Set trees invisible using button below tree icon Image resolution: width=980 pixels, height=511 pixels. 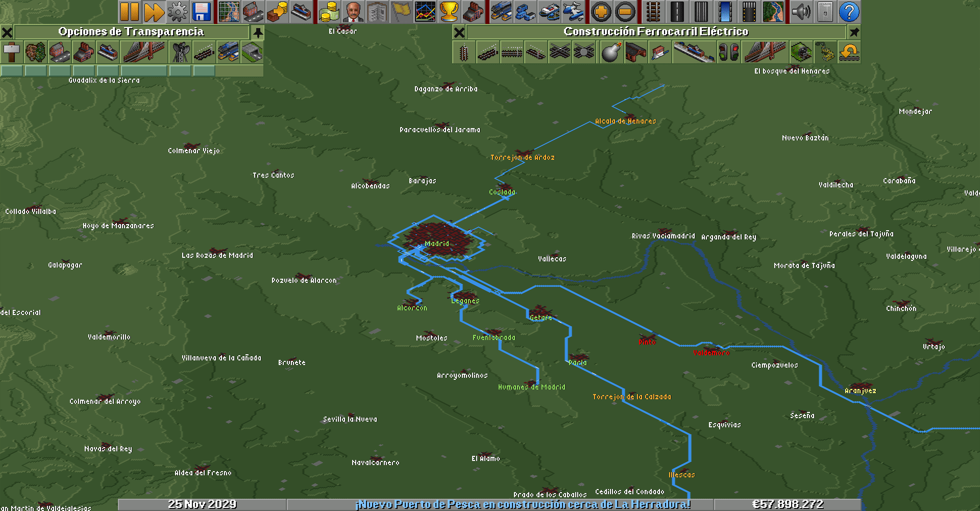tap(36, 70)
